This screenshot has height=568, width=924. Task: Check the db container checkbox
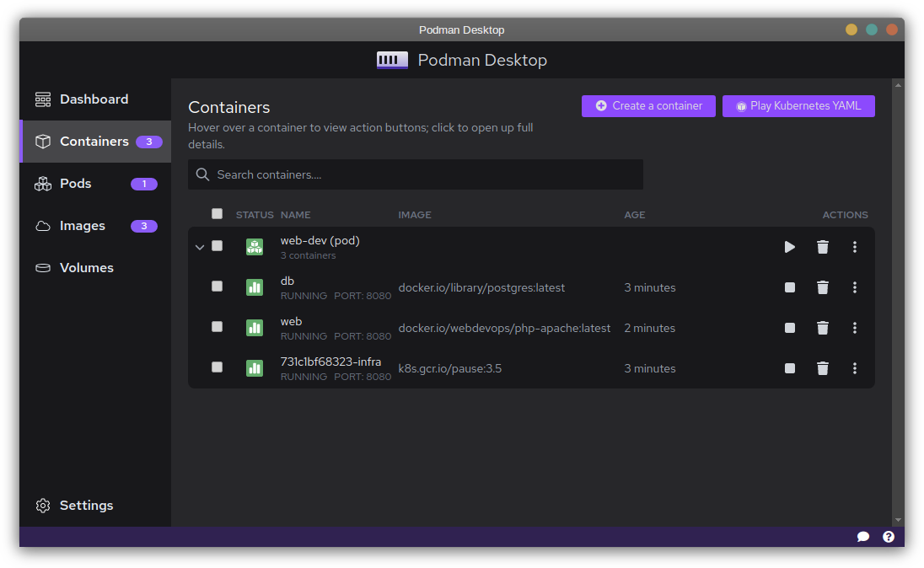tap(217, 287)
